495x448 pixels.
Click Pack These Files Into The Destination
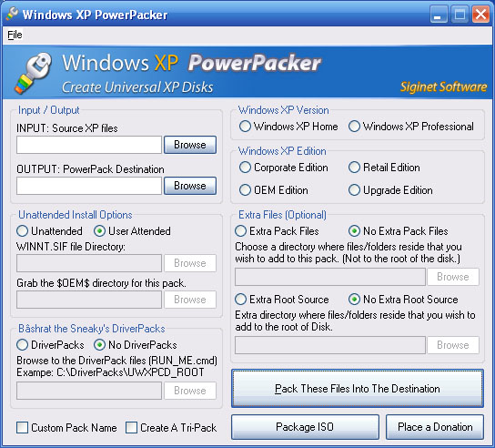(358, 389)
